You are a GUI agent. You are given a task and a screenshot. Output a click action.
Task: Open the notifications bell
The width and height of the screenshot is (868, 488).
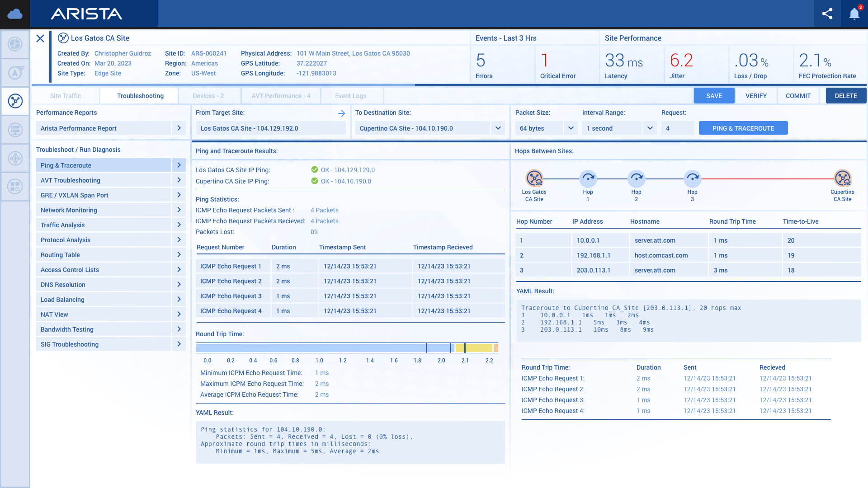point(854,14)
